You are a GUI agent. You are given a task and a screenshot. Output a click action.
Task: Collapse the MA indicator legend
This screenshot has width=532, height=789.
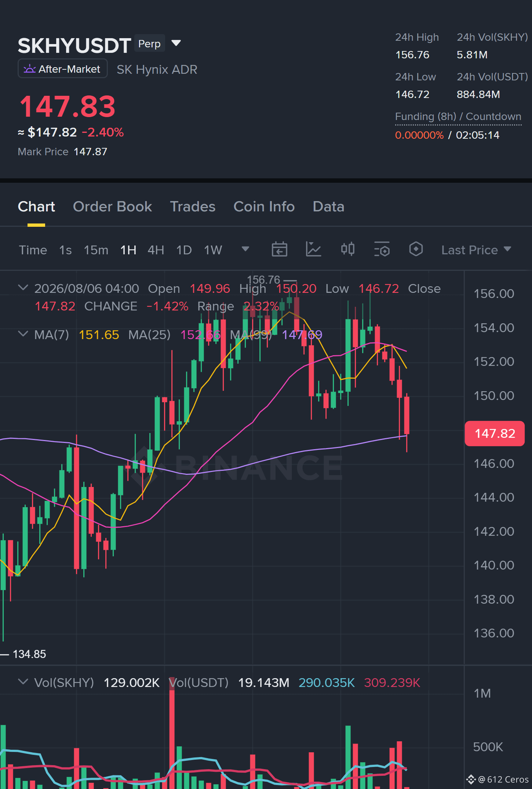(23, 334)
